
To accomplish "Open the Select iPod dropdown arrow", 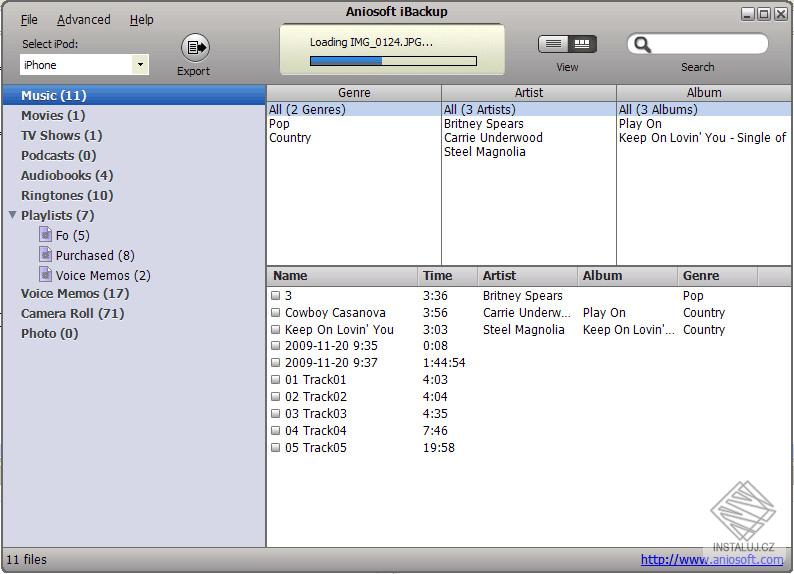I will (140, 65).
